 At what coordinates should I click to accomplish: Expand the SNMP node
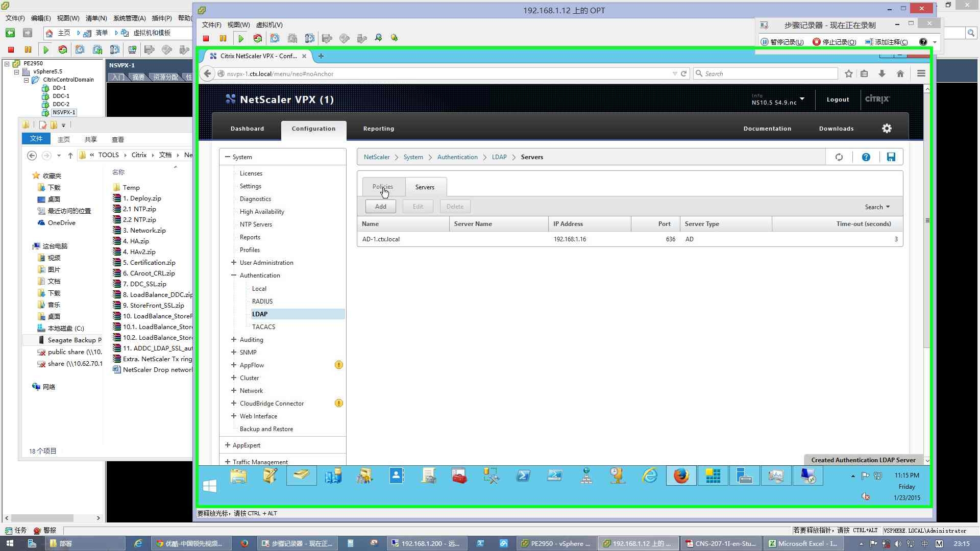click(234, 352)
